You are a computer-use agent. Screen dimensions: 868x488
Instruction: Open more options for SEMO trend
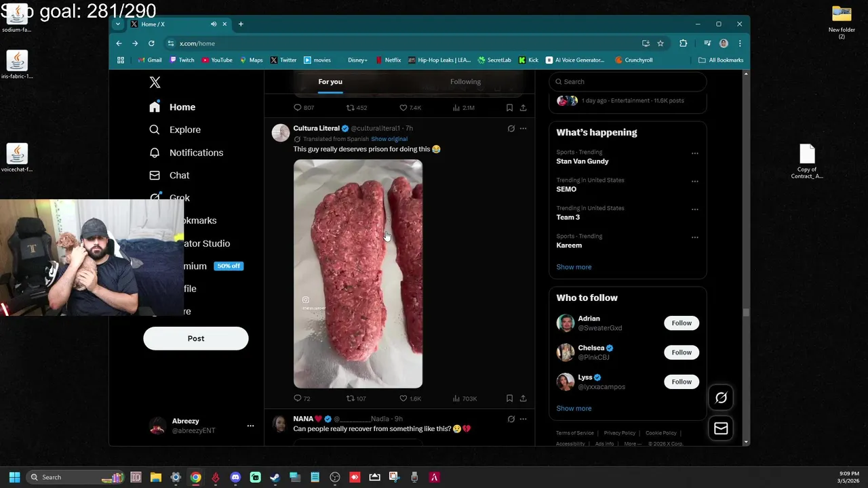point(694,181)
